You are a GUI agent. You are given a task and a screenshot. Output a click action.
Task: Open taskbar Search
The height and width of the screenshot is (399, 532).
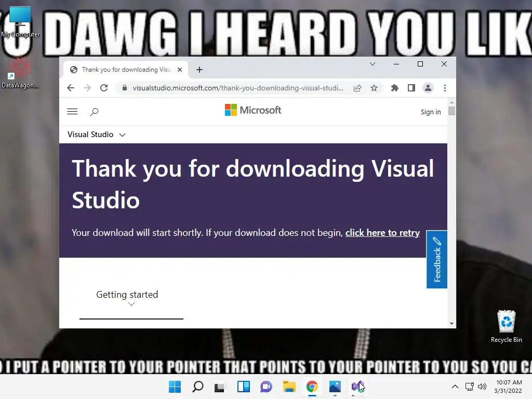pyautogui.click(x=198, y=387)
